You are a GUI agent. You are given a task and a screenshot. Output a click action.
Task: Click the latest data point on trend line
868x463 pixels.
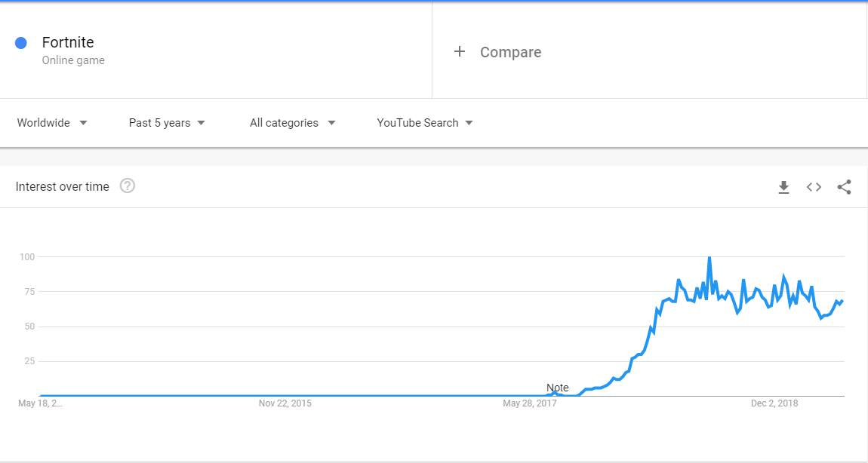click(x=842, y=301)
